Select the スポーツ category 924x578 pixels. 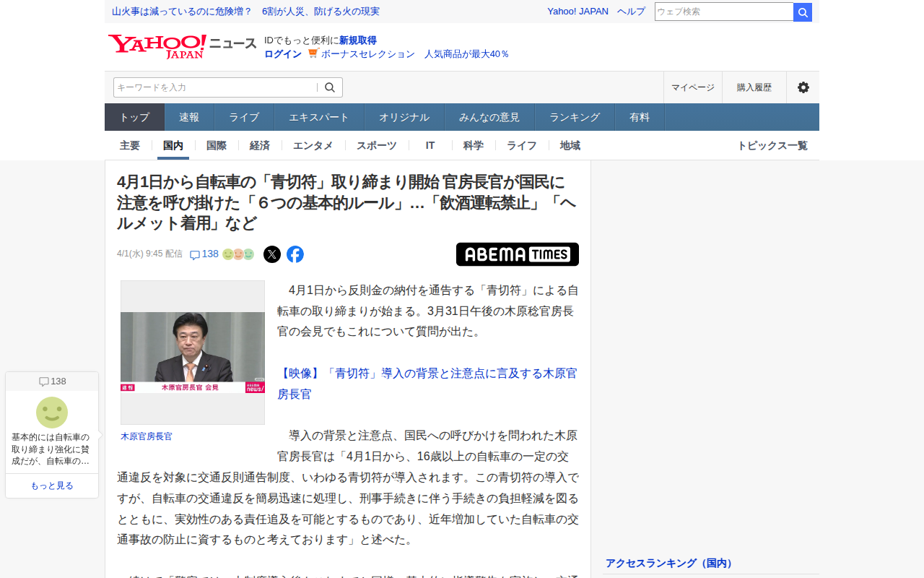coord(377,145)
